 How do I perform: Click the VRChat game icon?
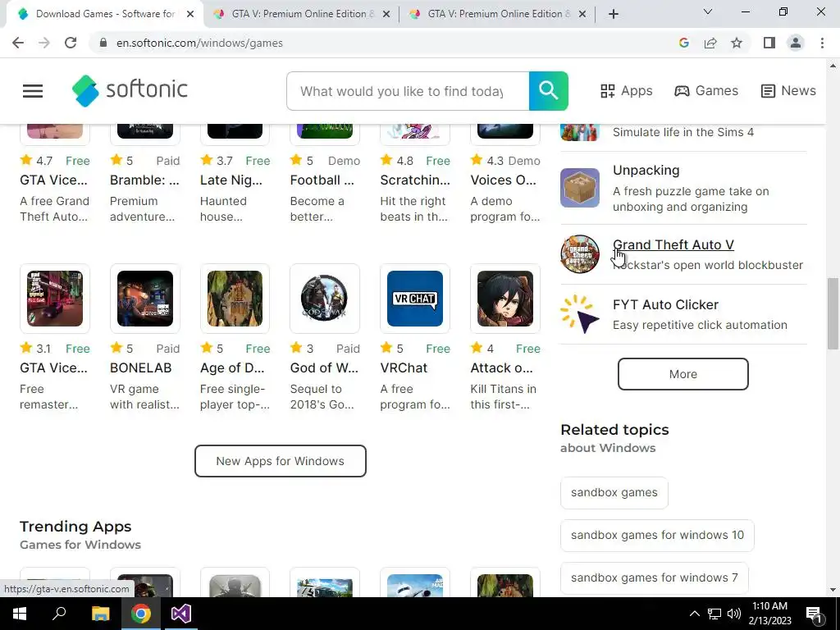[415, 299]
